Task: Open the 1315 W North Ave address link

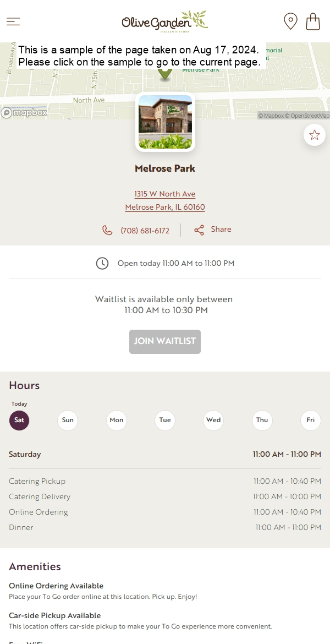Action: coord(165,194)
